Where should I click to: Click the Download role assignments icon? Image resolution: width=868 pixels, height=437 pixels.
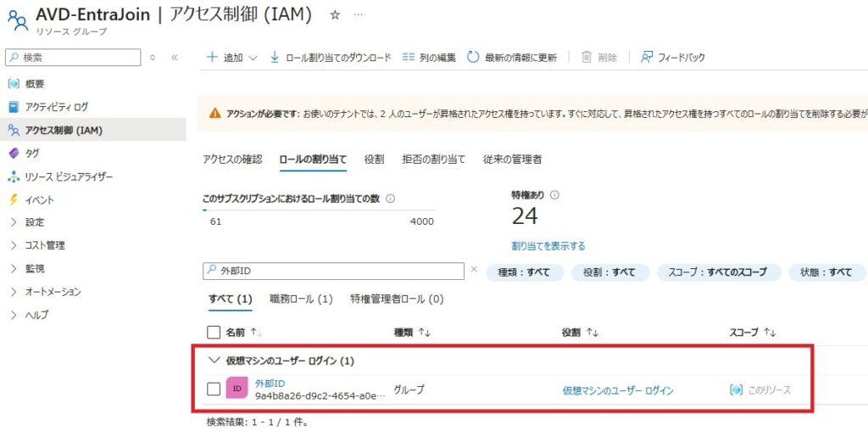point(275,57)
